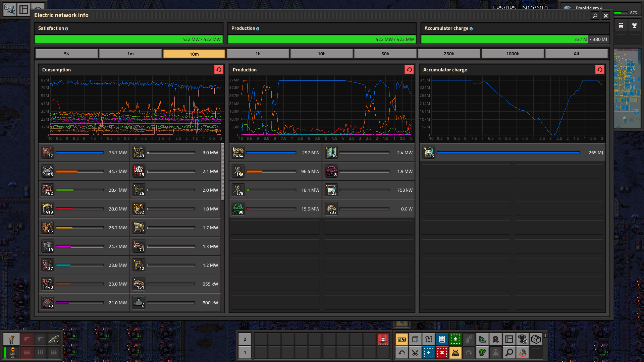Toggle the ALT mode button
Screen dimensions: 644x362
[401, 339]
